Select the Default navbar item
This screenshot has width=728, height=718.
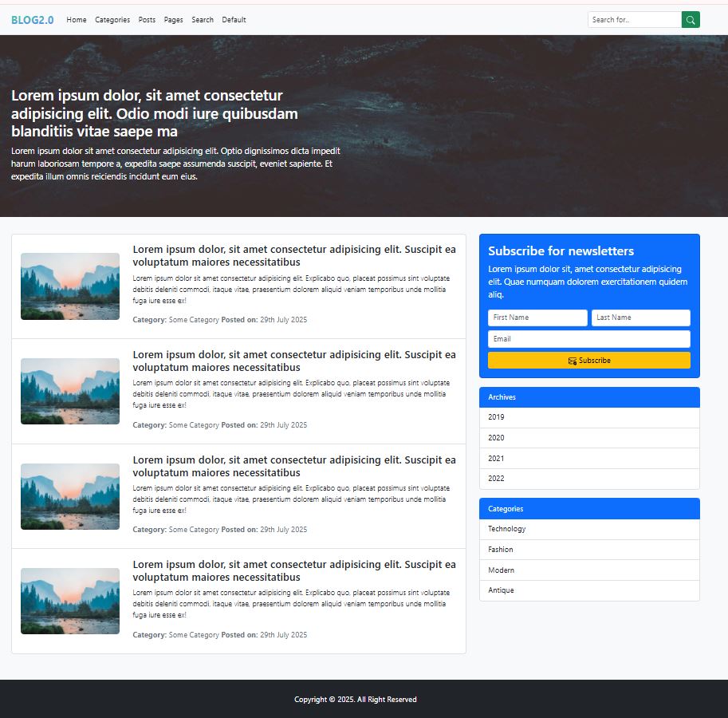pyautogui.click(x=234, y=19)
